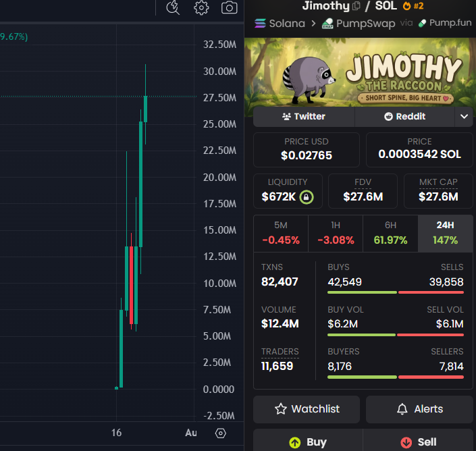Click the 0.0000 price axis label
The image size is (476, 451).
click(x=219, y=390)
